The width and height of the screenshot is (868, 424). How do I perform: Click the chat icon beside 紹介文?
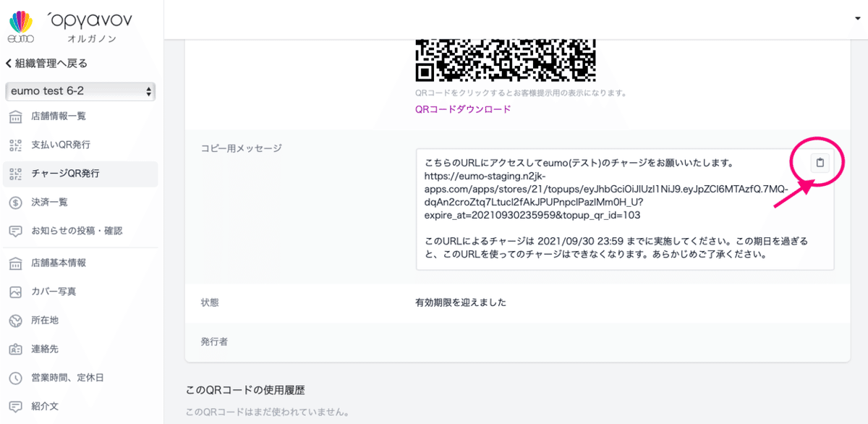click(x=15, y=407)
